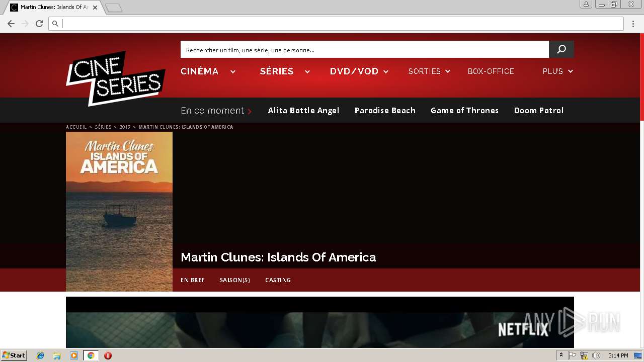Open the SORTIES menu
This screenshot has width=644, height=362.
(425, 71)
